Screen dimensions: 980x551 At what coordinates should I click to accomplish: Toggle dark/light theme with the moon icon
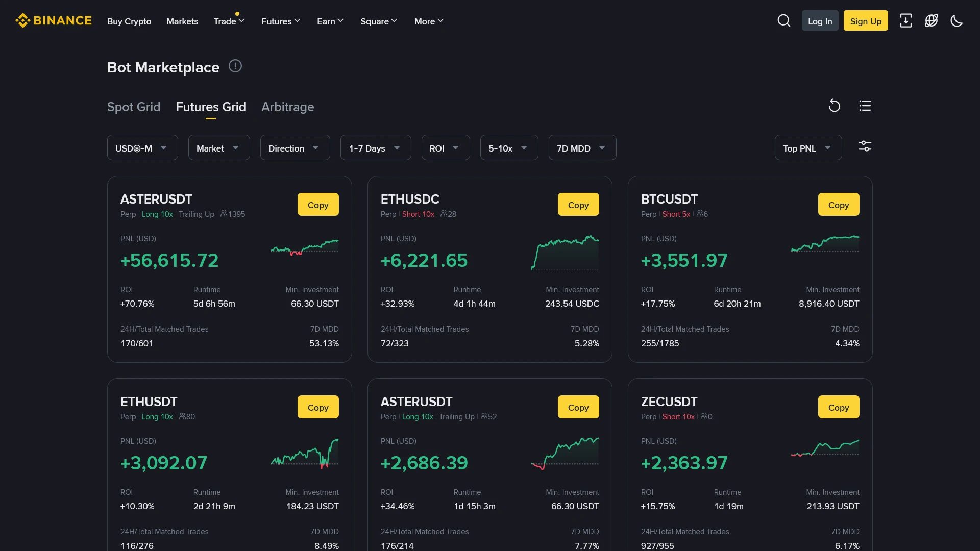[957, 20]
